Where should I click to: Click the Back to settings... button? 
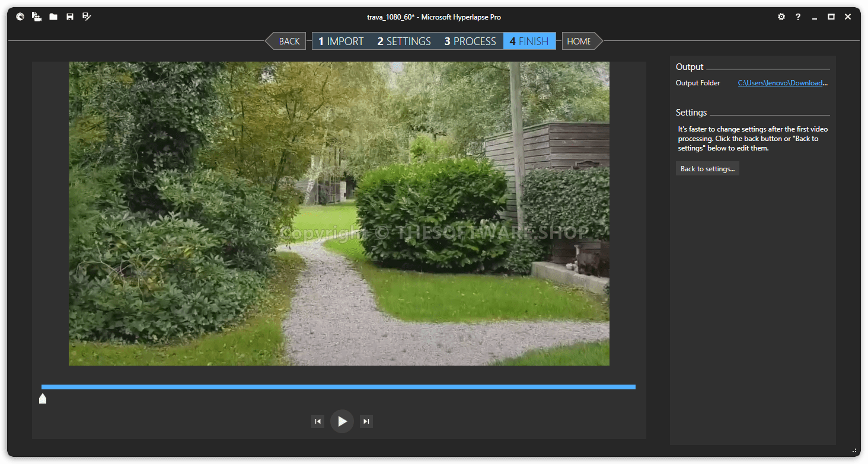point(707,169)
